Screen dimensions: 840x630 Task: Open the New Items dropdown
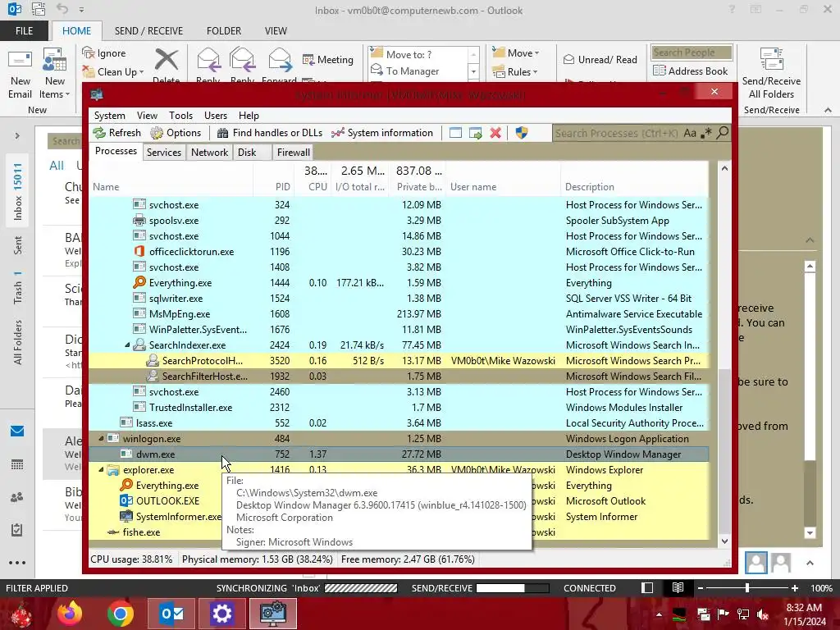55,74
